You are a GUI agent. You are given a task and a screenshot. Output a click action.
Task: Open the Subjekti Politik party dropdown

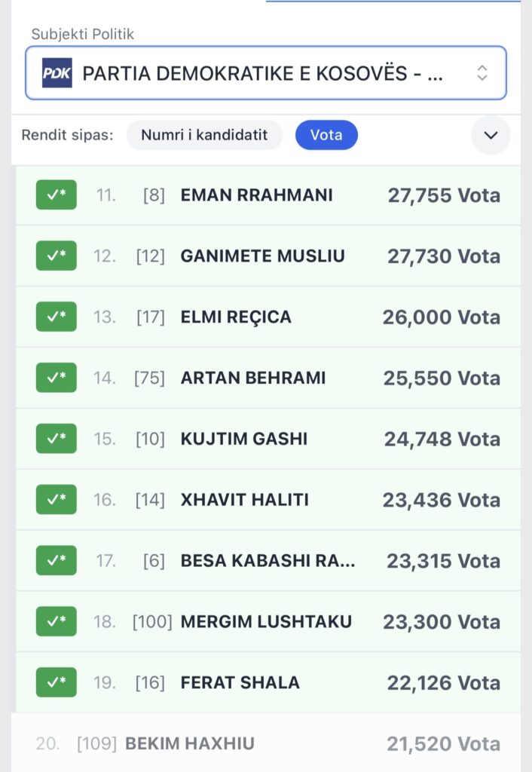256,73
